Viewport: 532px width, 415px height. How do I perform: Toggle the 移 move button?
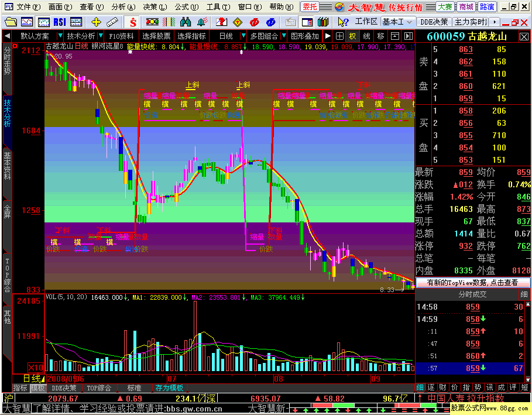[380, 36]
